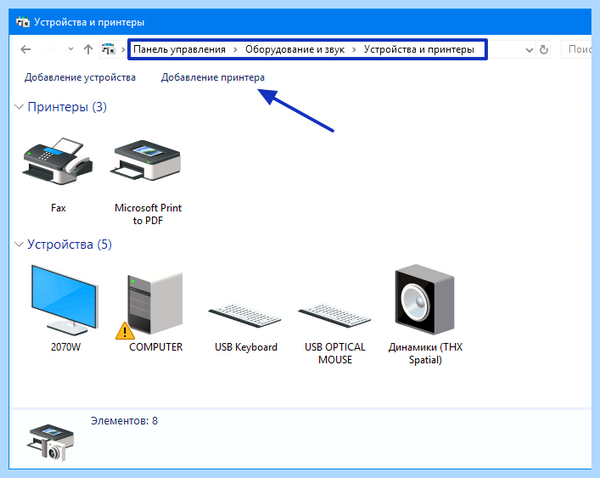This screenshot has width=600, height=478.
Task: Select the 2070W monitor icon
Action: (x=64, y=300)
